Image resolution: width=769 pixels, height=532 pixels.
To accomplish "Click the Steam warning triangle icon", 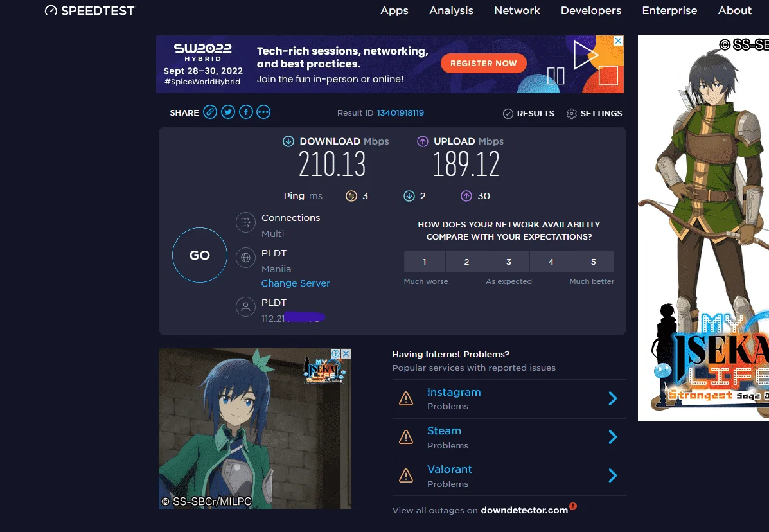I will pyautogui.click(x=406, y=437).
